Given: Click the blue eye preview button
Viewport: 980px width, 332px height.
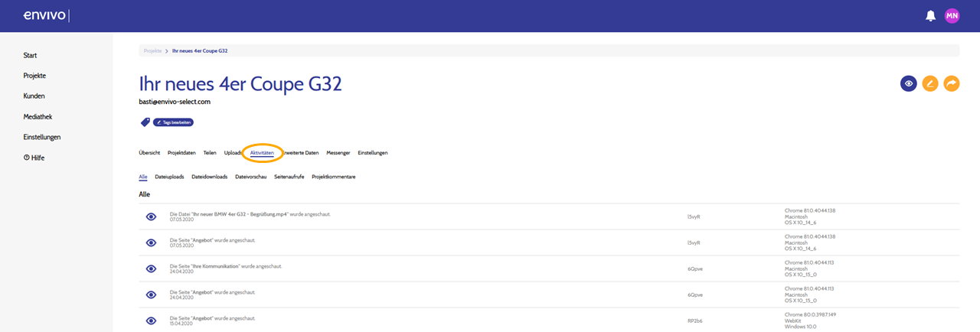Looking at the screenshot, I should point(909,83).
